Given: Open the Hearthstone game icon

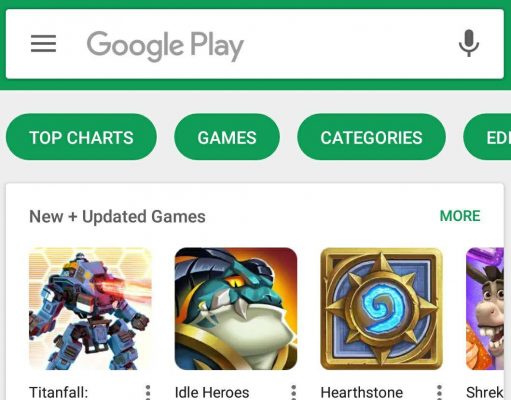Looking at the screenshot, I should click(x=382, y=309).
